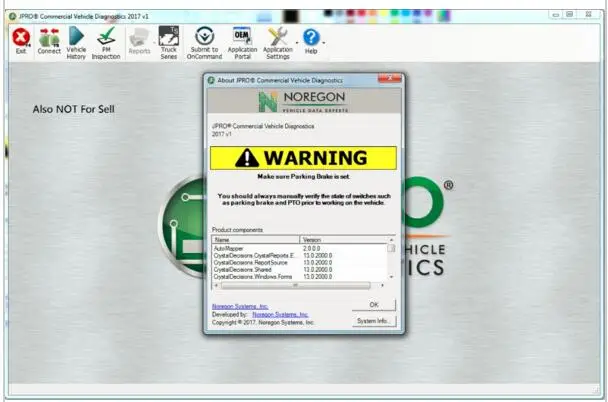The height and width of the screenshot is (402, 608).
Task: Click AutoMapper version 2.0.0.0 cell
Action: [x=312, y=248]
